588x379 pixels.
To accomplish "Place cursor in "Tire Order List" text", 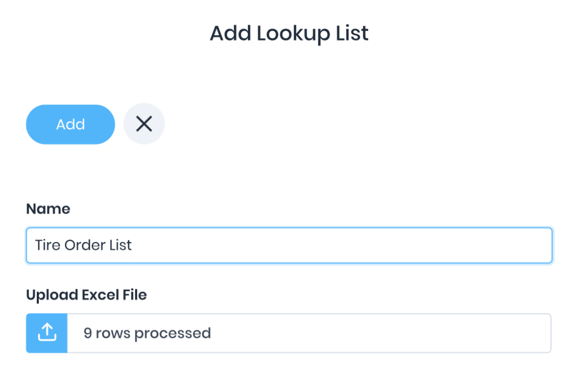I will (83, 245).
